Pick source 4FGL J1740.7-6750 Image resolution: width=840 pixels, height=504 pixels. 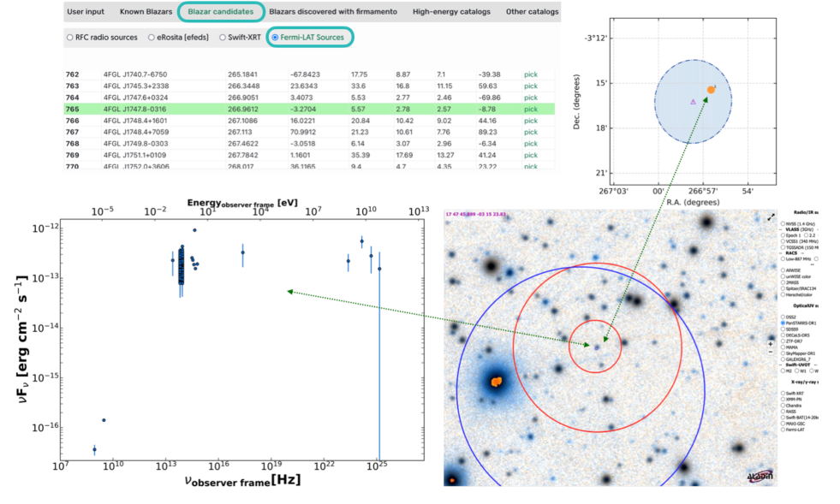[530, 74]
